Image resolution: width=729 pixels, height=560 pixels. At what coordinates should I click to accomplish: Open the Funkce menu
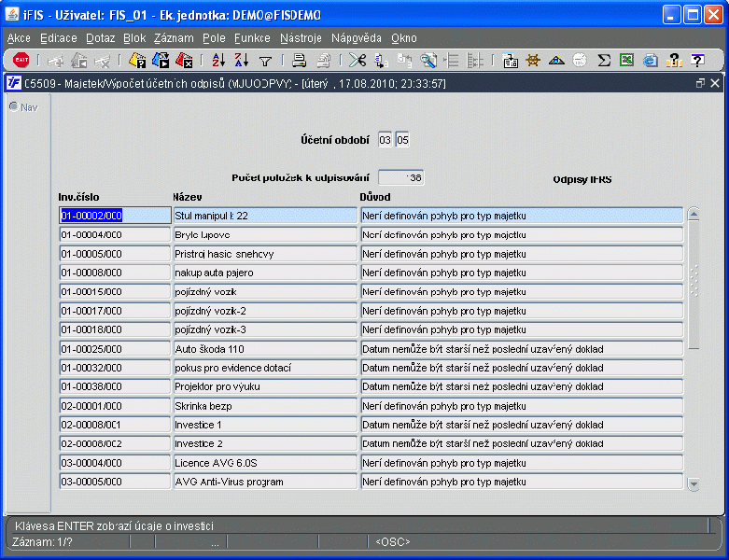pos(252,38)
